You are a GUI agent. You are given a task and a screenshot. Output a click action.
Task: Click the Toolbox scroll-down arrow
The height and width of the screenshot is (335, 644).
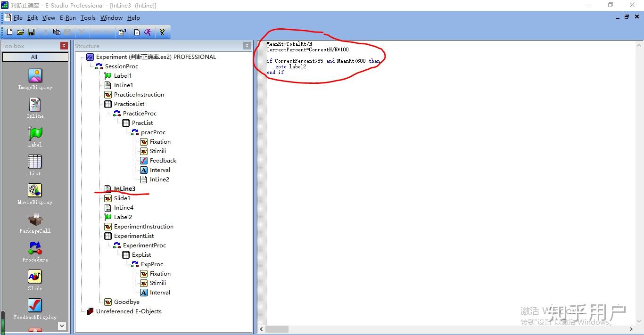(x=62, y=326)
